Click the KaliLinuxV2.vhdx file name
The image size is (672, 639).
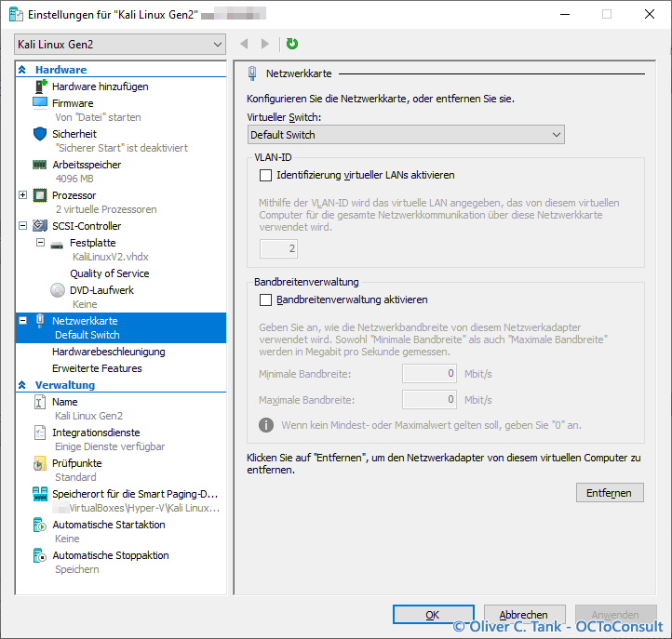coord(111,257)
